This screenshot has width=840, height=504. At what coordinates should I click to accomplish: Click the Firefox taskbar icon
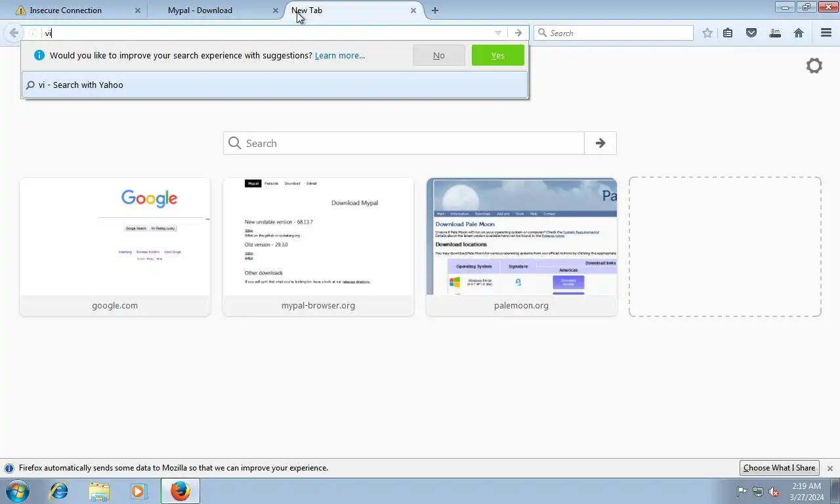pyautogui.click(x=180, y=491)
